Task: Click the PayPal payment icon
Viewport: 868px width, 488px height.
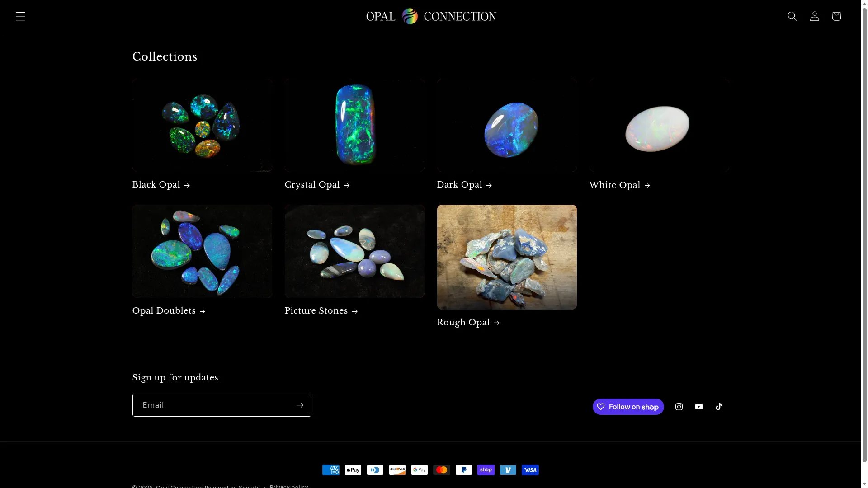Action: click(x=464, y=470)
